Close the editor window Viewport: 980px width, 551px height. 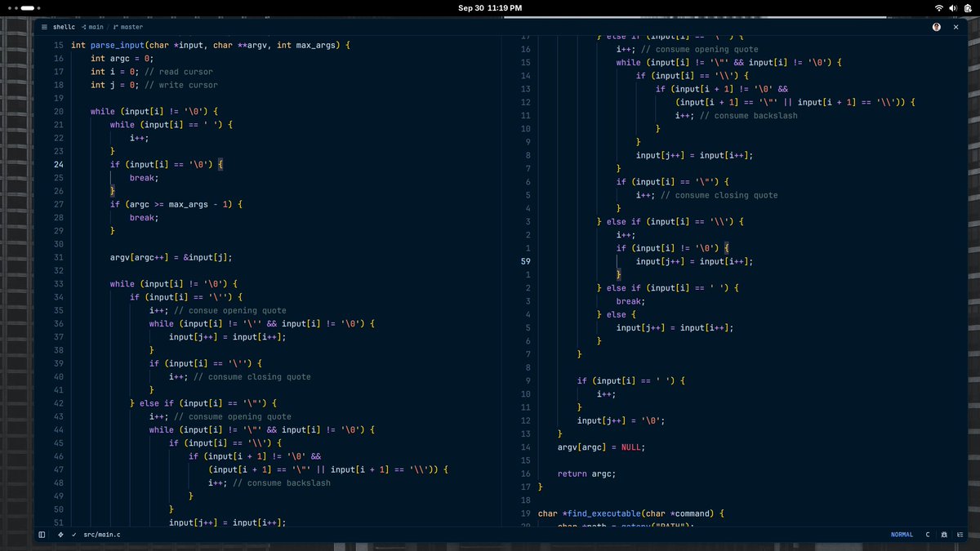[x=957, y=27]
